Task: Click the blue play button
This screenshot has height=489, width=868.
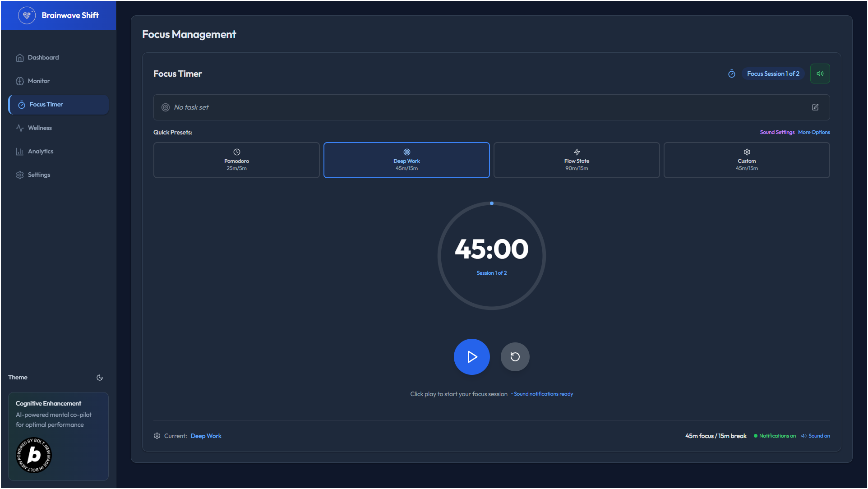Action: (471, 357)
